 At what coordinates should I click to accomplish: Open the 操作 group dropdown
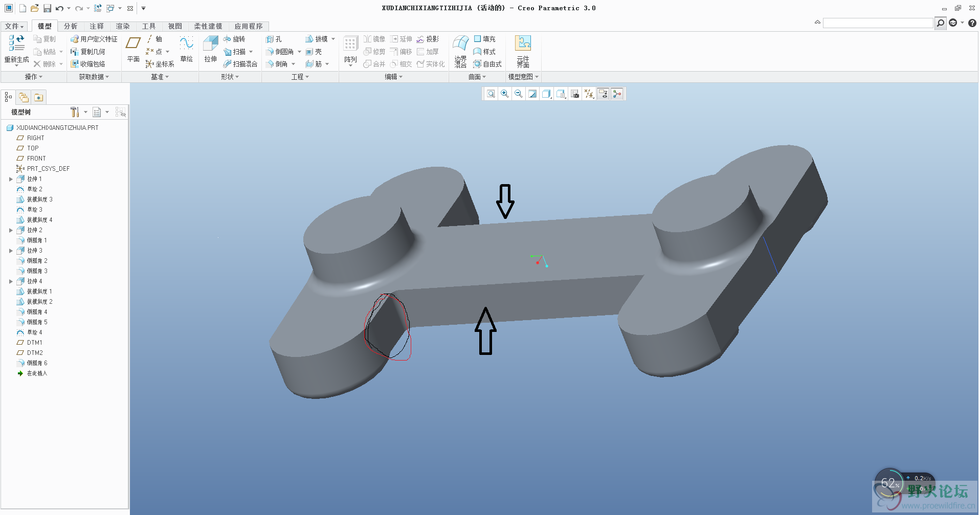coord(34,77)
